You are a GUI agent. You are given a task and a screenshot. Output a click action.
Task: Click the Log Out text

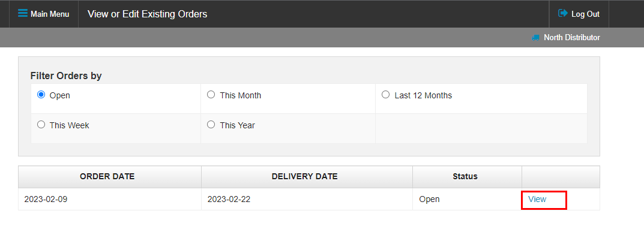[x=585, y=14]
